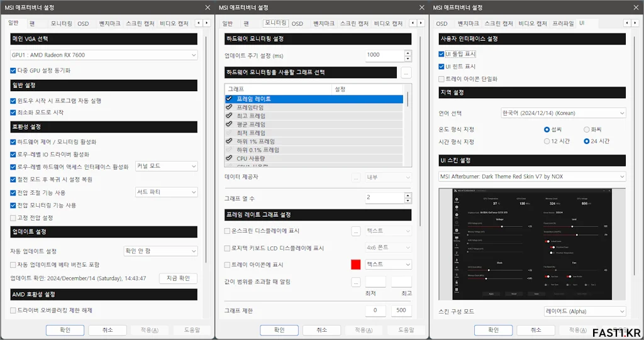644x340 pixels.
Task: Uncheck 최소화 모드로 시작
Action: 13,112
